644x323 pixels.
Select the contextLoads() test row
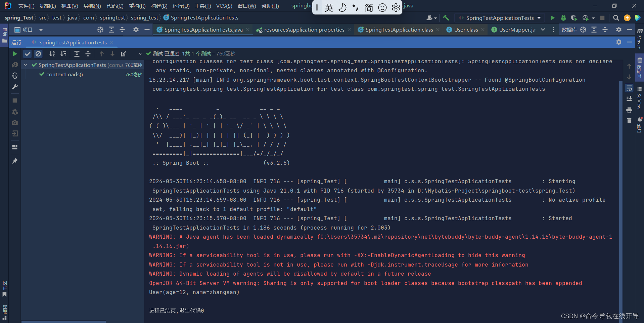click(x=83, y=74)
